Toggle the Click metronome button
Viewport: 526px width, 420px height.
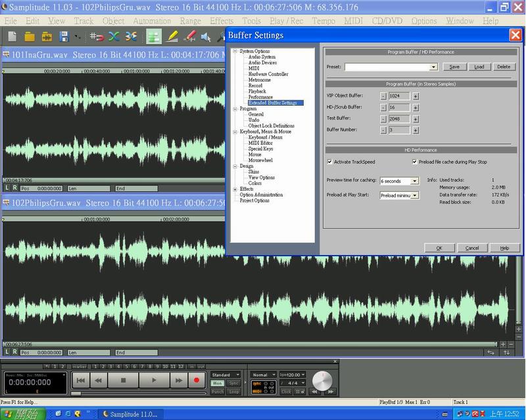[286, 392]
